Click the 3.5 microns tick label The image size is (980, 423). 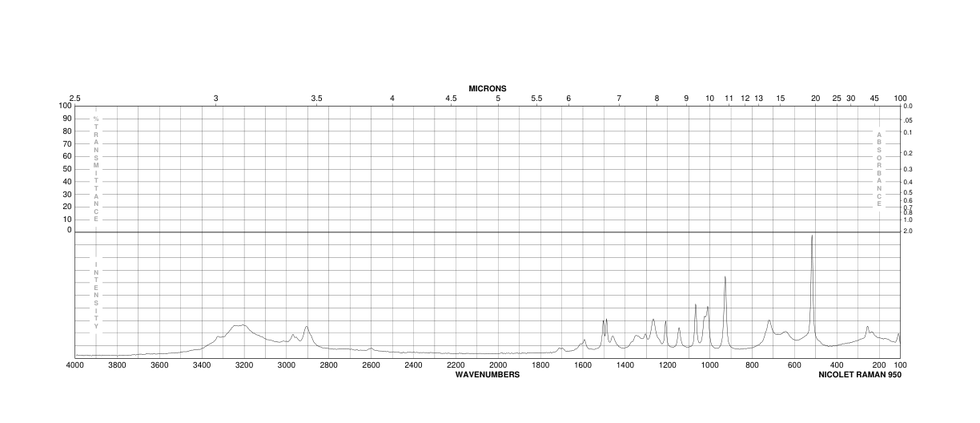coord(316,98)
